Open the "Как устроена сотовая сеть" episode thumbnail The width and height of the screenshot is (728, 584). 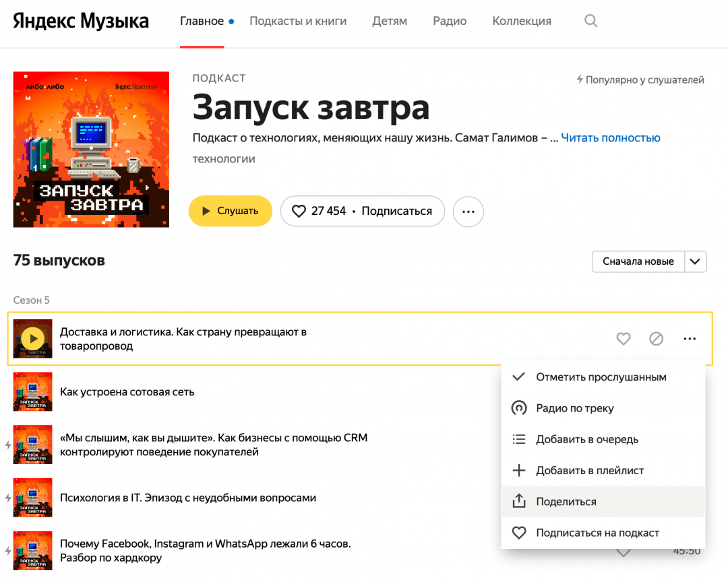[x=32, y=391]
